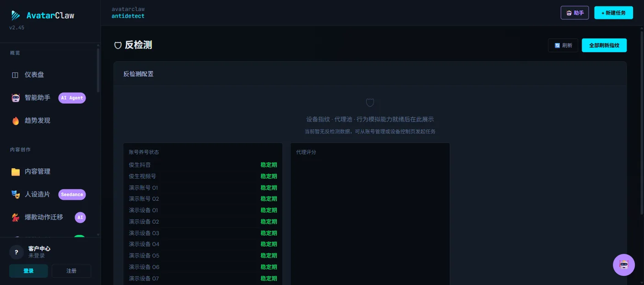Viewport: 644px width, 285px height.
Task: Open the 仪表盘 dashboard icon
Action: coord(15,75)
